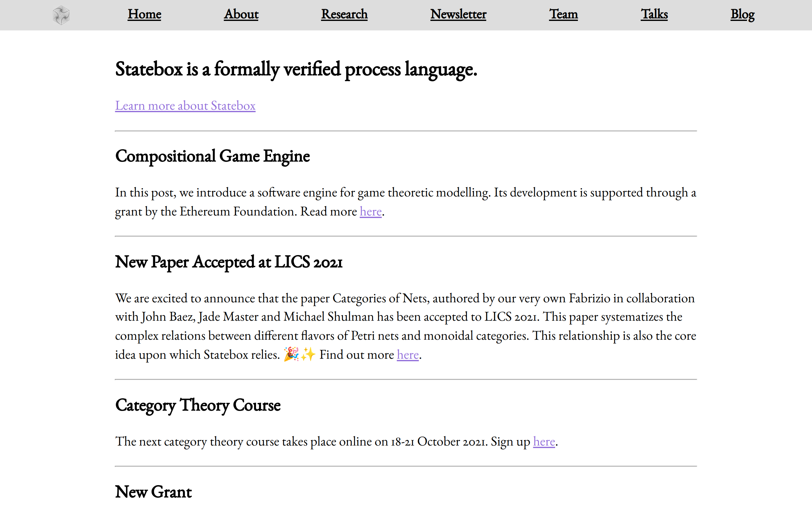Click the 'New Paper Accepted at LICS 2021' heading

(x=228, y=262)
